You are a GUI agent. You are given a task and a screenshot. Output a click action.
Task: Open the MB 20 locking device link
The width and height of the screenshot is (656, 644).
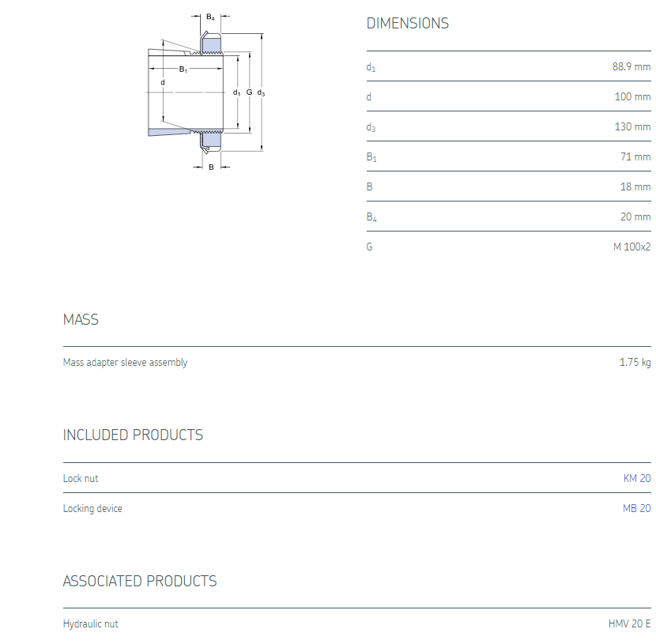636,508
